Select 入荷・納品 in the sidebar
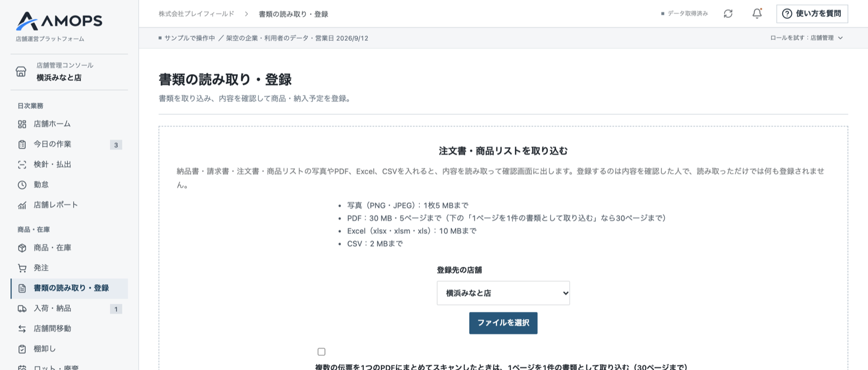This screenshot has height=370, width=868. tap(69, 309)
